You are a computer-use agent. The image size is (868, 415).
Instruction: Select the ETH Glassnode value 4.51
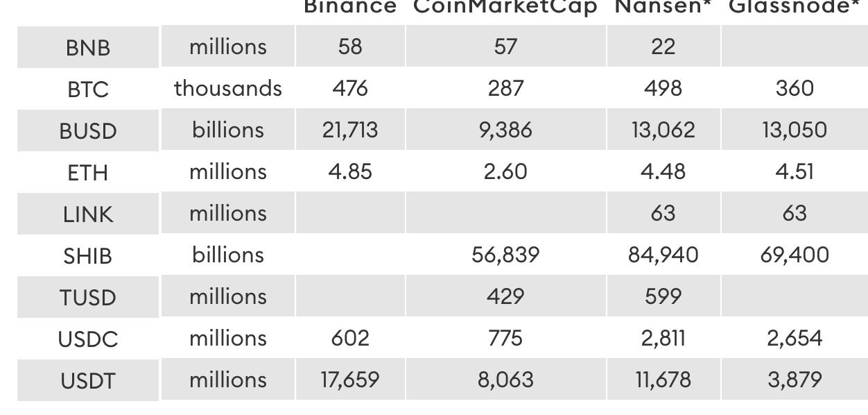[x=795, y=171]
